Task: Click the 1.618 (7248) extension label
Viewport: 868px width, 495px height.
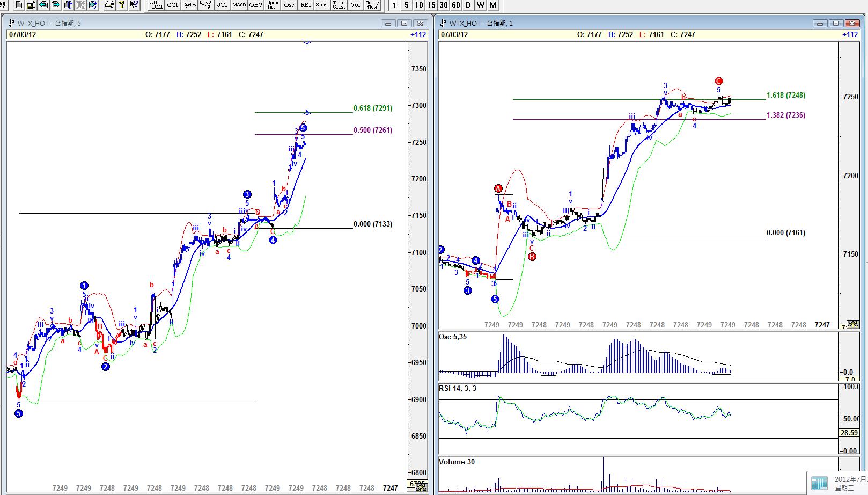Action: click(786, 96)
